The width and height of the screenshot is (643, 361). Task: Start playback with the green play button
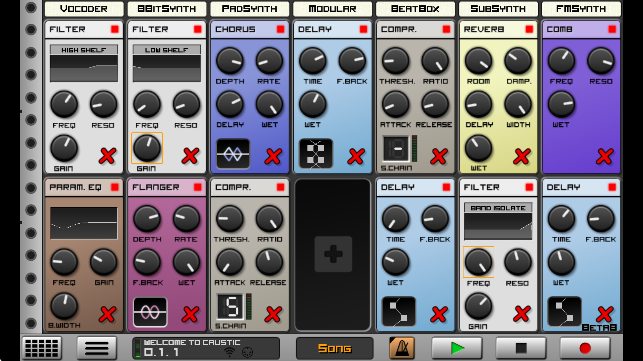(457, 348)
